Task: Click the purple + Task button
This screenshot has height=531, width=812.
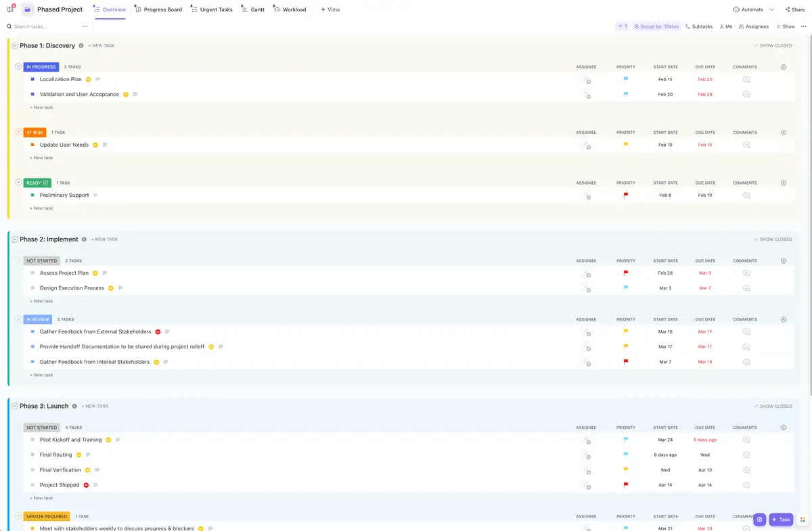Action: tap(781, 520)
